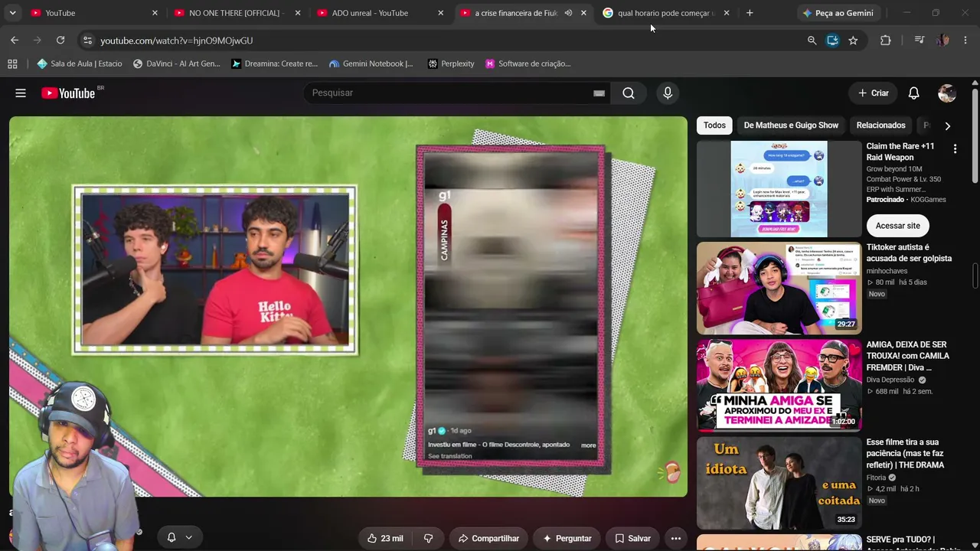Show more filter chips with the right chevron
This screenshot has height=551, width=980.
point(947,126)
